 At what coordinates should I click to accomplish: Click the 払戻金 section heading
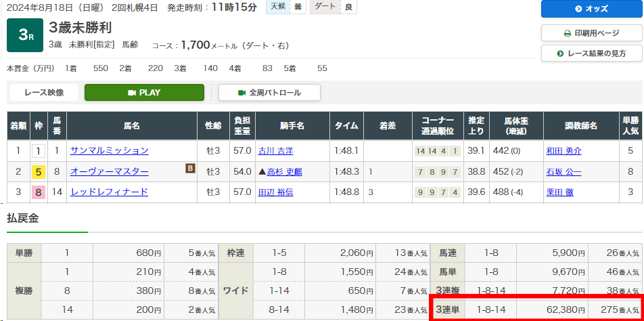[x=23, y=219]
